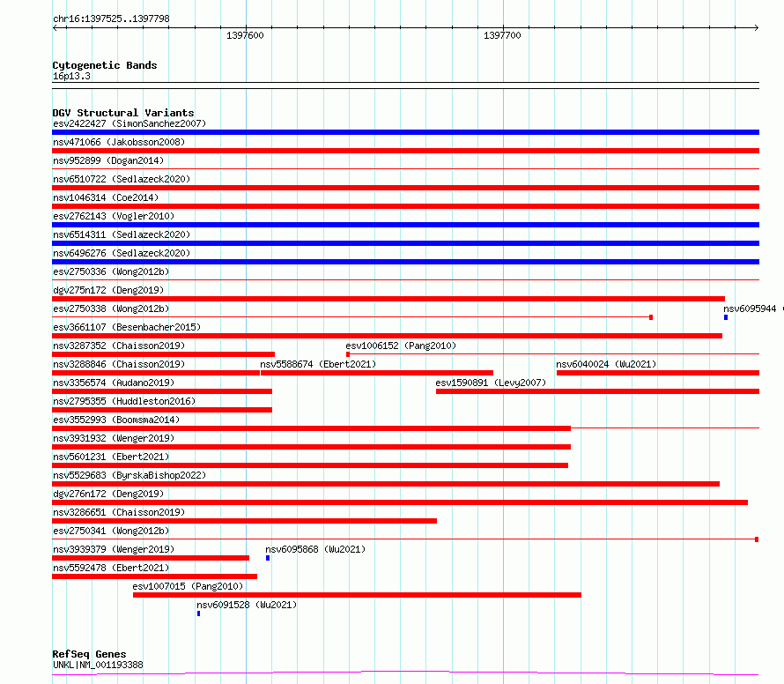
Task: Open nsv5588674 (Ebert2021) variant
Action: click(x=318, y=364)
